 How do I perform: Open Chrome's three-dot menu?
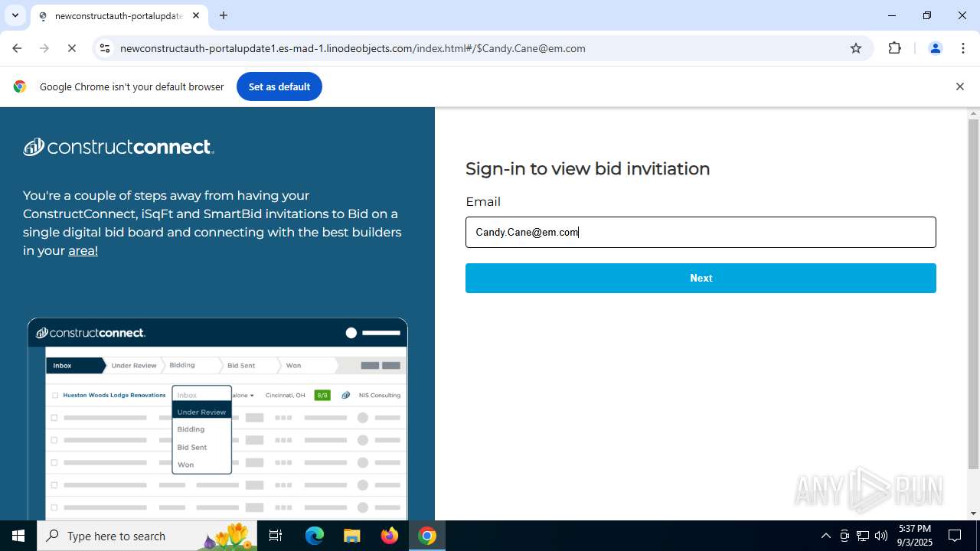click(x=962, y=48)
